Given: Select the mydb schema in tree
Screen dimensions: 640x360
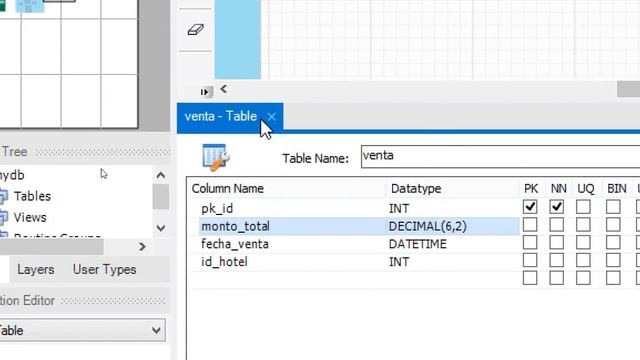Looking at the screenshot, I should tap(12, 175).
